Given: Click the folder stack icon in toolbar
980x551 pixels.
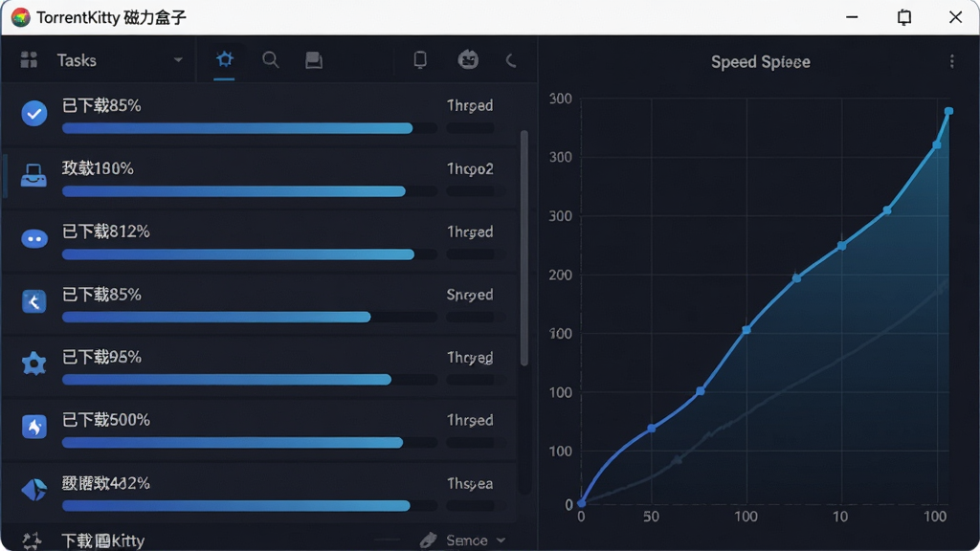Looking at the screenshot, I should click(314, 60).
